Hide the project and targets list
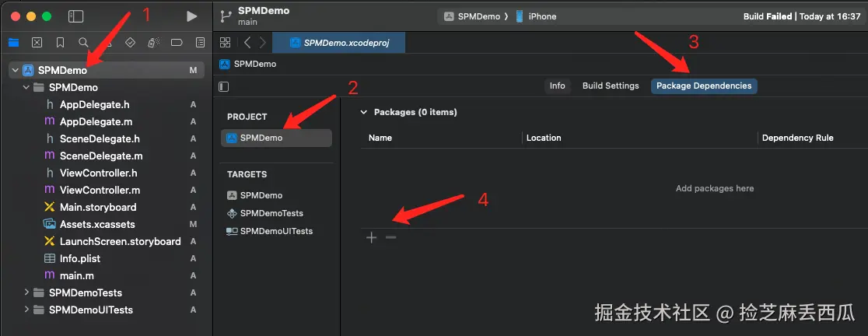This screenshot has height=336, width=868. pyautogui.click(x=224, y=86)
